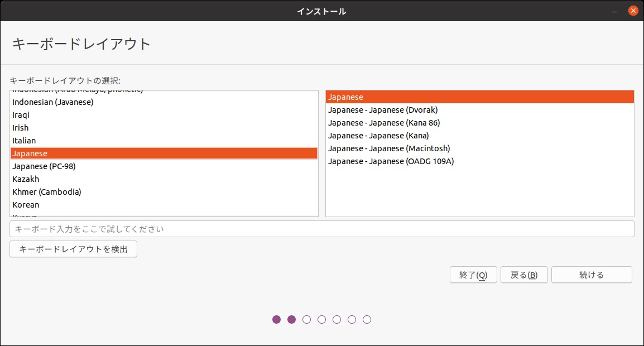Close the installer window

[x=633, y=11]
